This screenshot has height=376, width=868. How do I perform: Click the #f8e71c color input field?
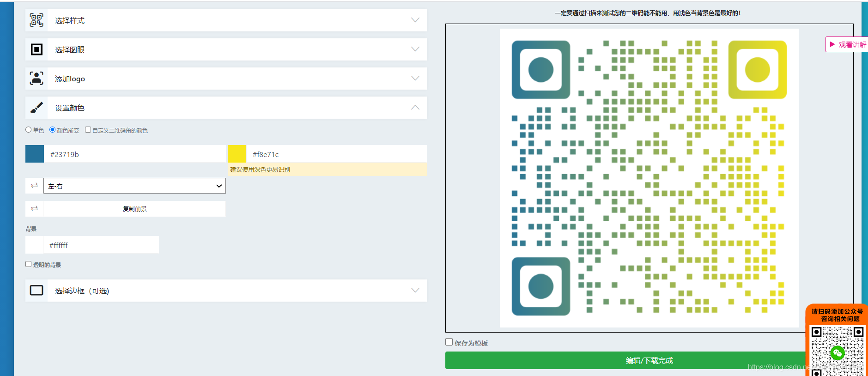click(x=336, y=154)
